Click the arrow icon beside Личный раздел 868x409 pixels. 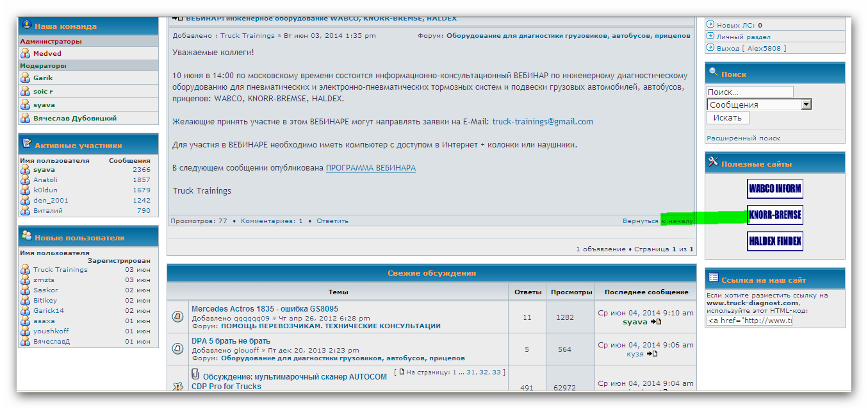[x=710, y=37]
